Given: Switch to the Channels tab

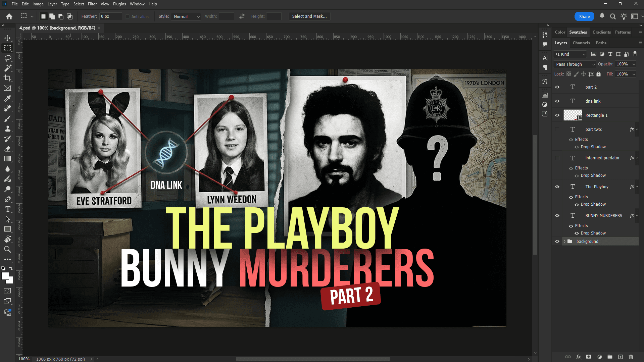Looking at the screenshot, I should [581, 43].
